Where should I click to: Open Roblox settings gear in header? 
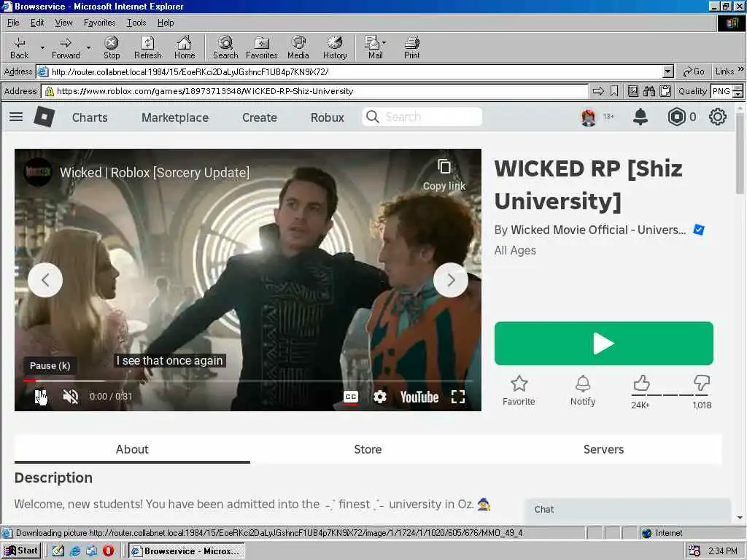click(718, 117)
